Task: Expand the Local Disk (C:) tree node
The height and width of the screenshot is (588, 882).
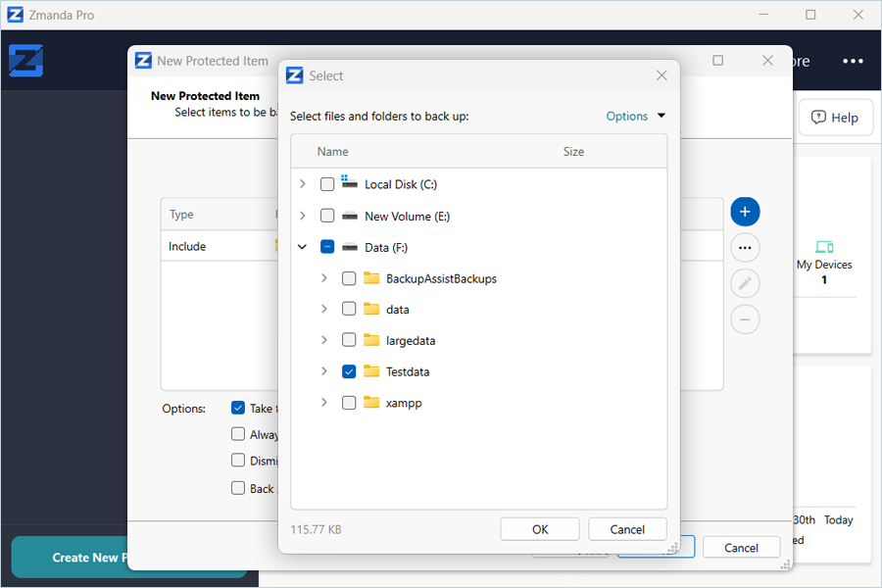Action: (303, 184)
